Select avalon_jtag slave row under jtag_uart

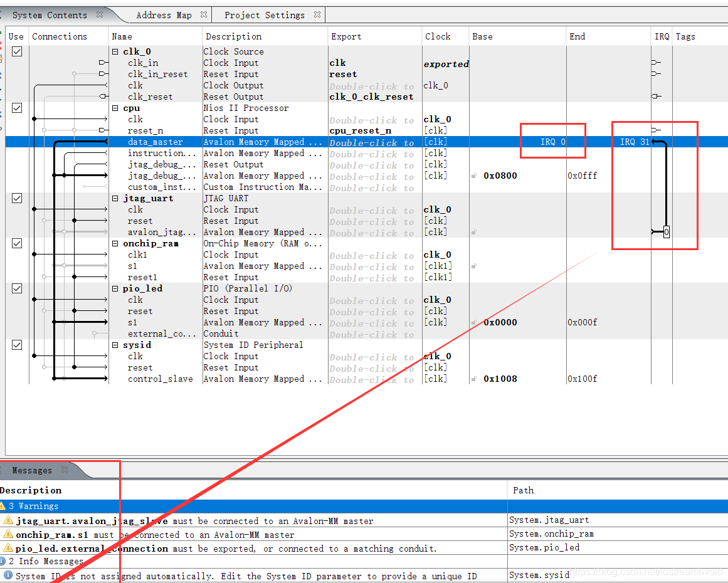(366, 232)
